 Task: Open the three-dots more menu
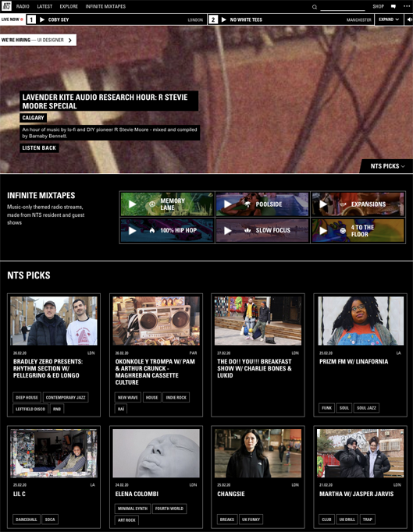[407, 6]
